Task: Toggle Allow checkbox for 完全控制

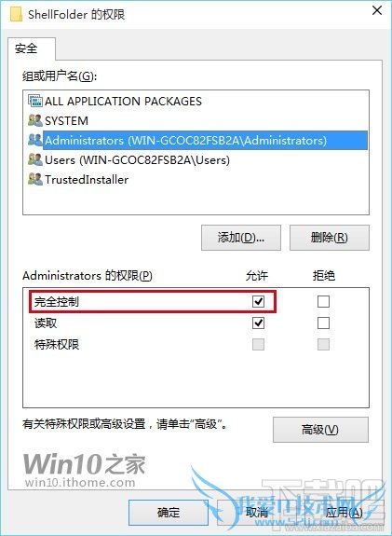Action: pyautogui.click(x=258, y=301)
